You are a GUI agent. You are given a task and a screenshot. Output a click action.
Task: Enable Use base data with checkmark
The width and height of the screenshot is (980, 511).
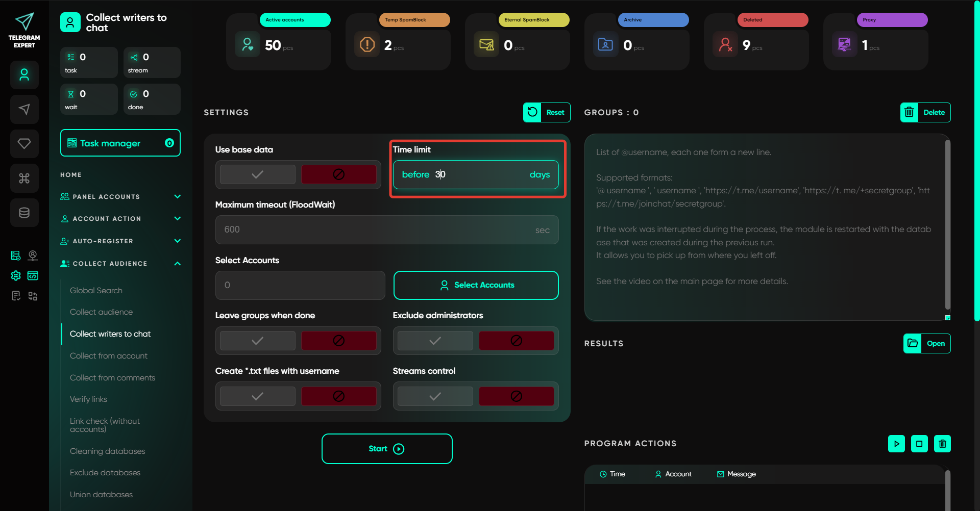257,174
